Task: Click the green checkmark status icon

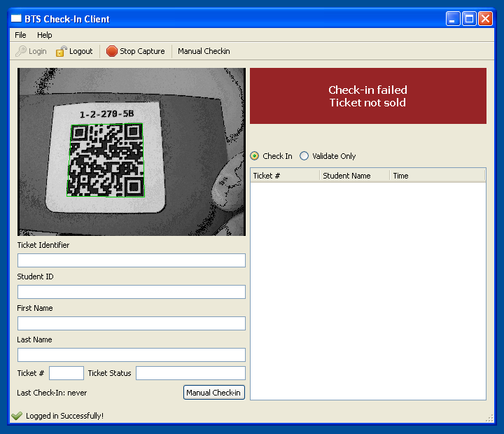Action: 17,416
